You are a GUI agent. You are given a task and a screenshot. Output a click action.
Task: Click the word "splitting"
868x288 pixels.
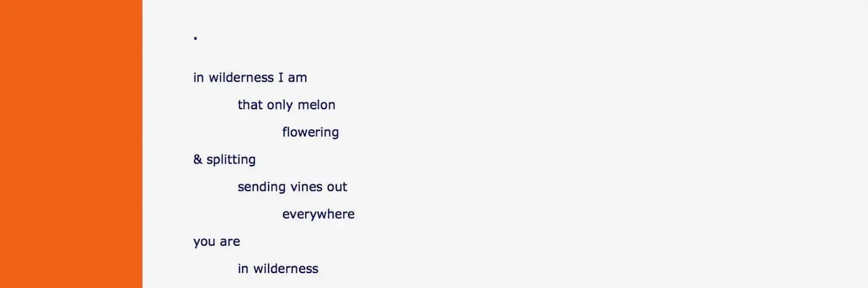pyautogui.click(x=231, y=160)
